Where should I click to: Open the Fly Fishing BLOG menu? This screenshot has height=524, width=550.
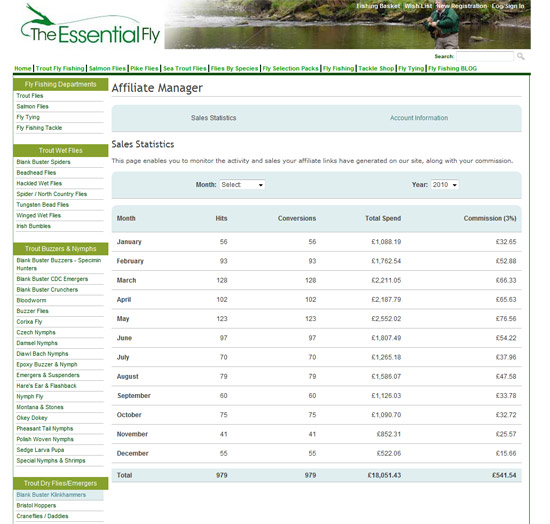452,68
